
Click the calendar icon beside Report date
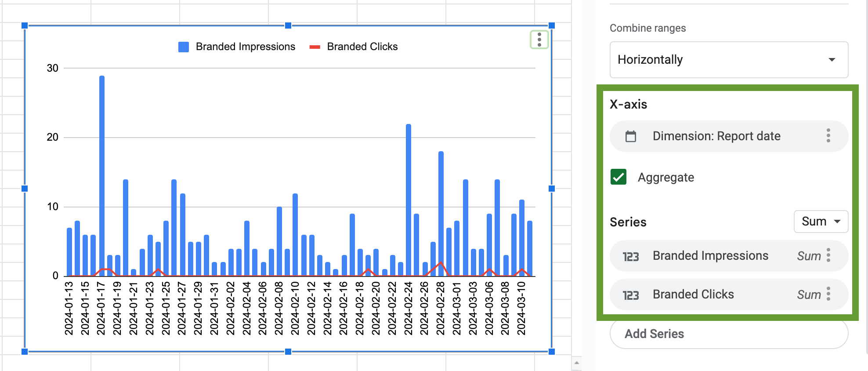pos(631,136)
